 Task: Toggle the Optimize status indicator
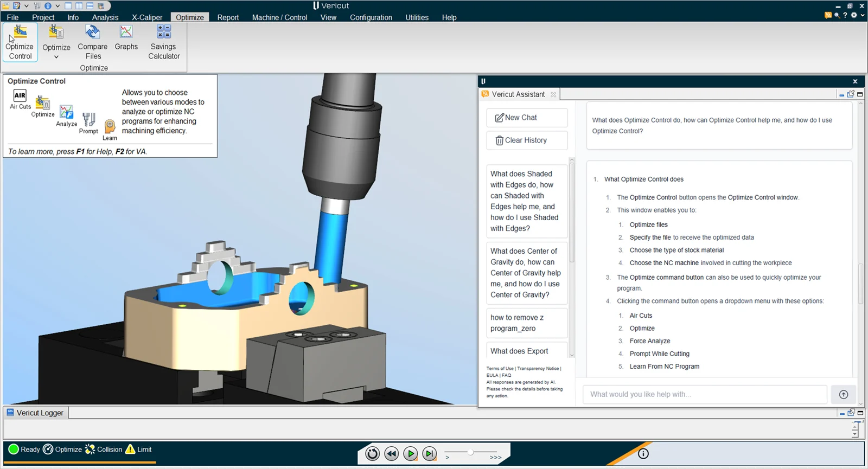(x=62, y=449)
